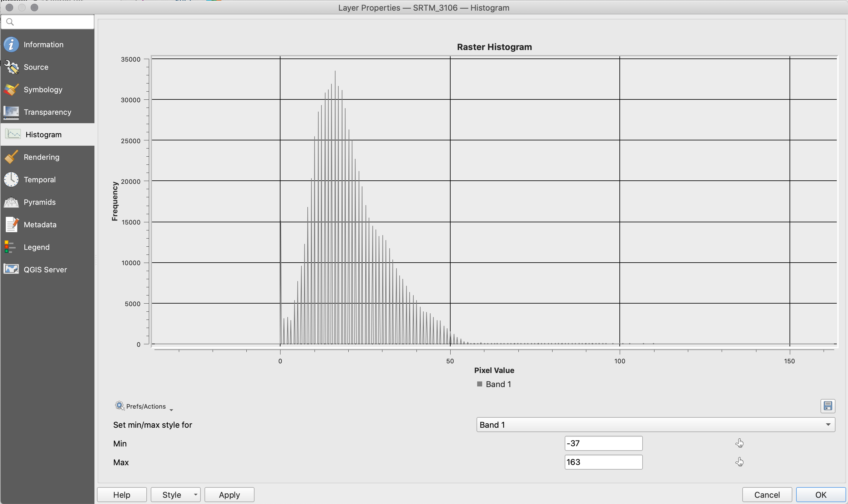Image resolution: width=848 pixels, height=504 pixels.
Task: Click the Pixel Value axis label
Action: pos(494,370)
